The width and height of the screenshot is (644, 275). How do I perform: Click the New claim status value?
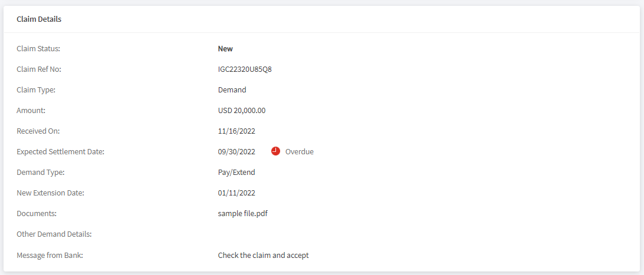tap(225, 49)
